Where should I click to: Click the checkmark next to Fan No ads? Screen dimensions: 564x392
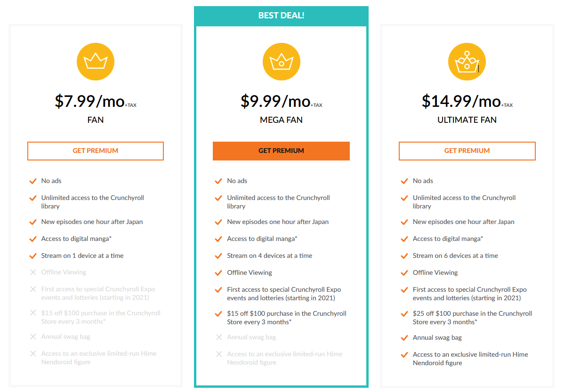click(x=33, y=181)
